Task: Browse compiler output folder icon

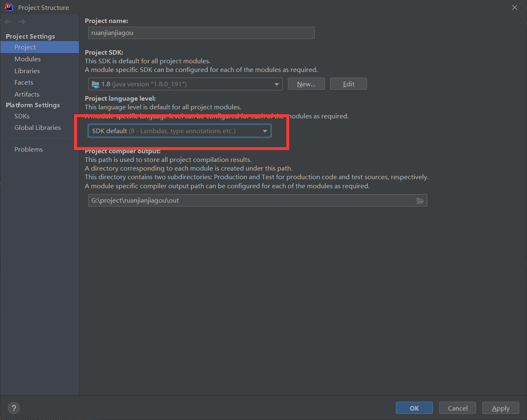Action: pyautogui.click(x=420, y=201)
